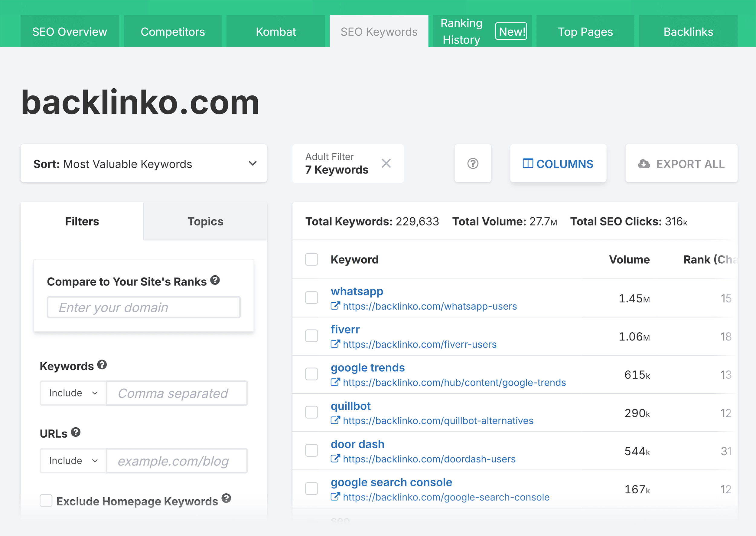Switch to the Topics panel tab
756x536 pixels.
[x=205, y=221]
